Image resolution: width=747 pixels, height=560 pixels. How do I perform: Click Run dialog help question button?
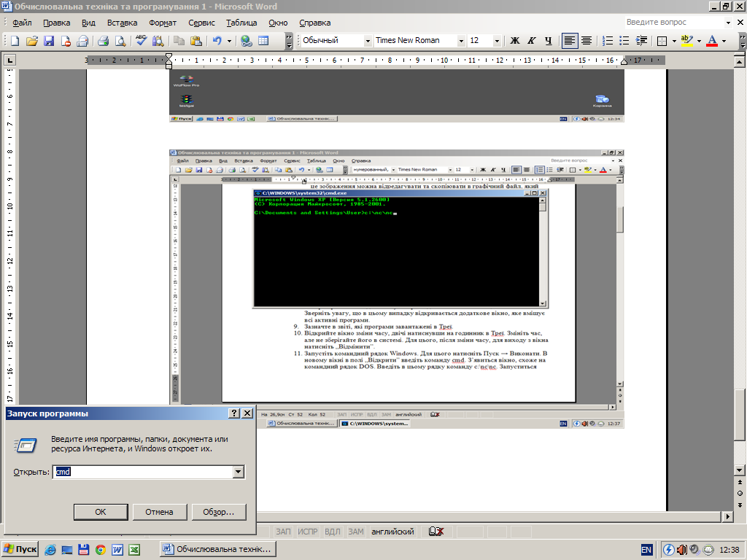[234, 413]
